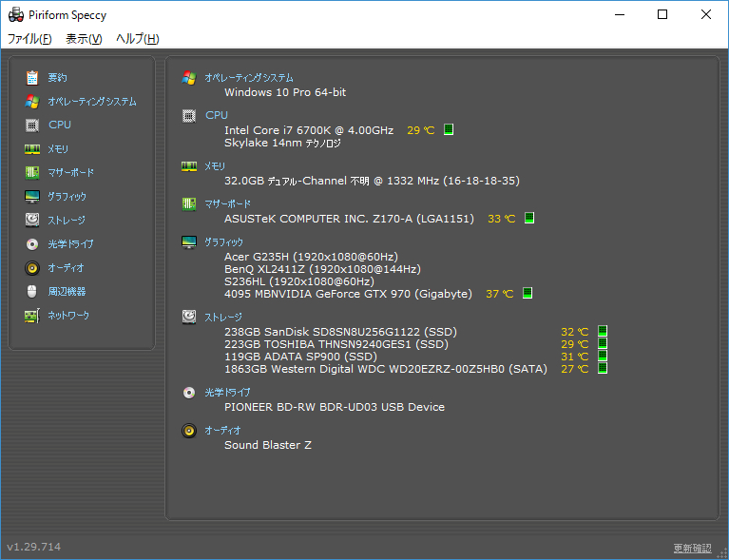The width and height of the screenshot is (729, 560).
Task: Click the オーディオ speaker icon in sidebar
Action: pyautogui.click(x=32, y=268)
